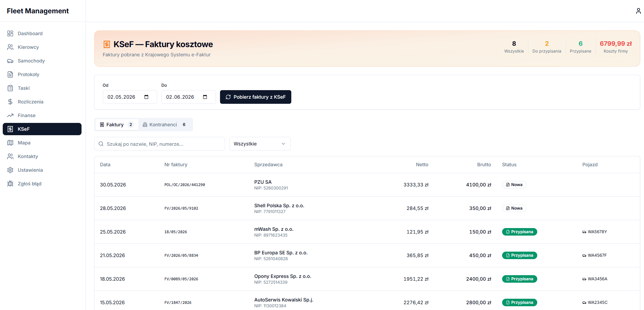Click the KSeF receipt icon in the sidebar
Image resolution: width=644 pixels, height=310 pixels.
[10, 129]
